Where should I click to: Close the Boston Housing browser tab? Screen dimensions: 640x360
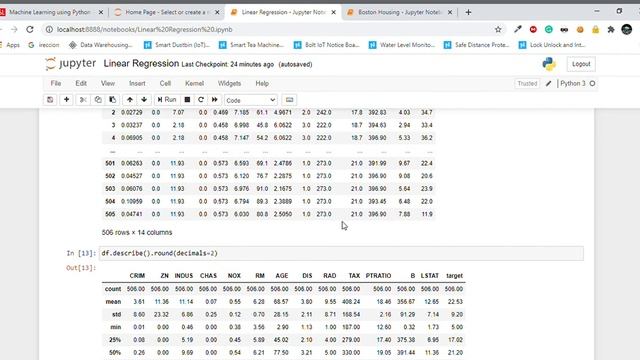(450, 12)
